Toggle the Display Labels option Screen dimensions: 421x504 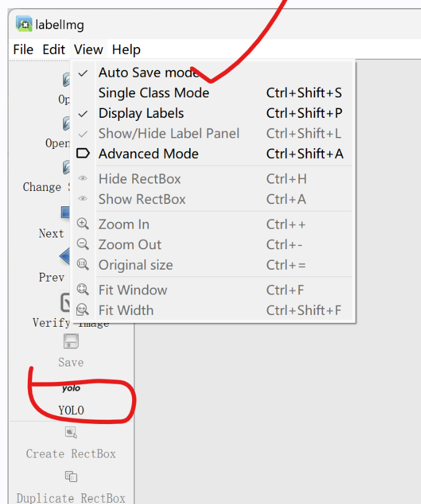tap(141, 113)
